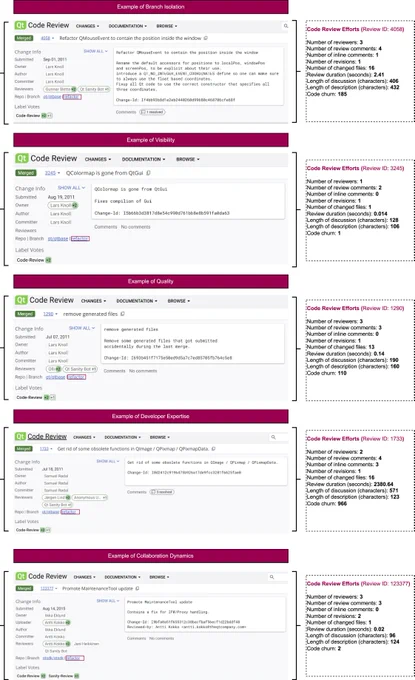Click '1 resolved' comments chip in review 4058

pyautogui.click(x=152, y=112)
